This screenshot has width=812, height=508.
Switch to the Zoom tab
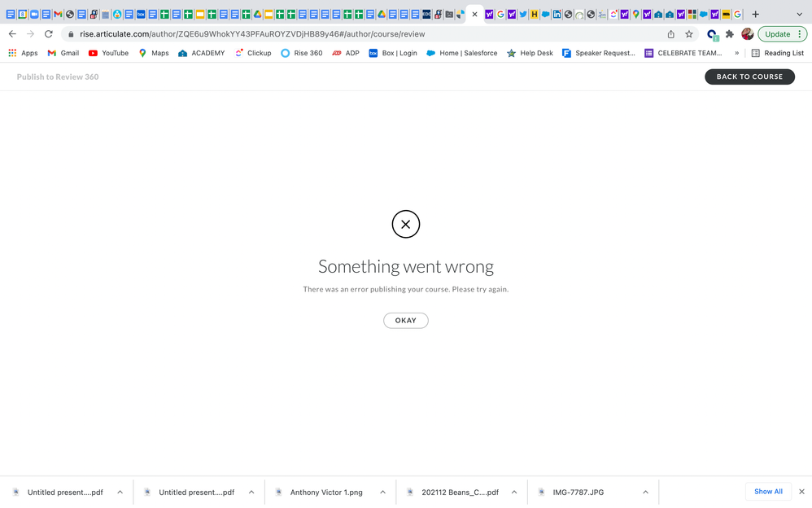point(34,15)
